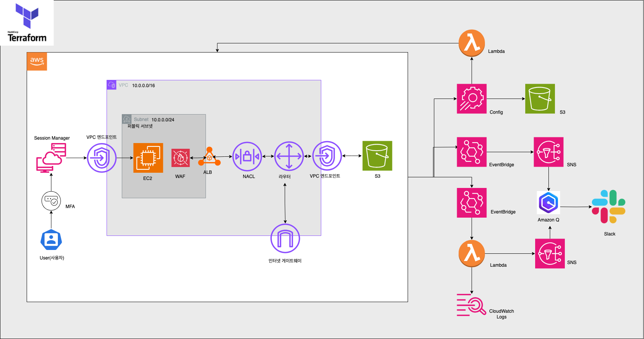This screenshot has width=644, height=339.
Task: Select the gray Subnet group icon
Action: (x=127, y=119)
